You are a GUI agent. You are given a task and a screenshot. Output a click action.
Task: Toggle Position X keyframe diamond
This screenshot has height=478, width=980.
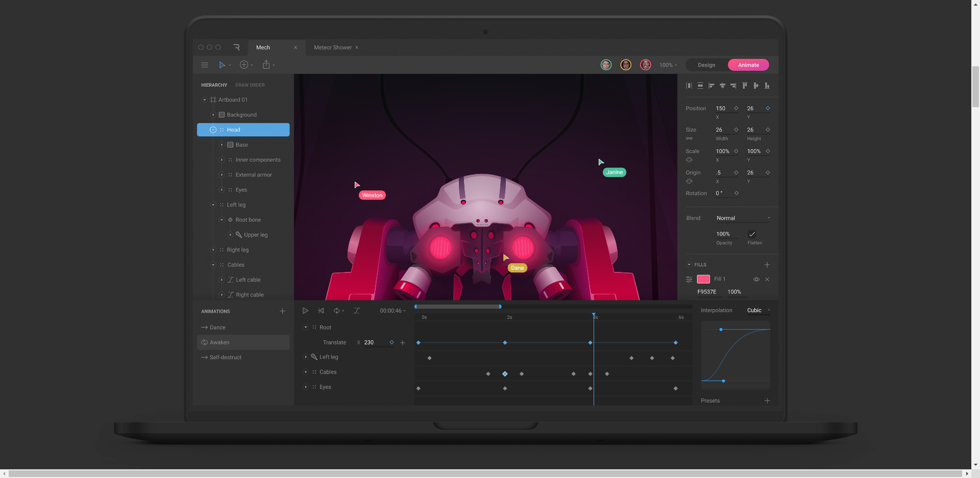coord(736,108)
